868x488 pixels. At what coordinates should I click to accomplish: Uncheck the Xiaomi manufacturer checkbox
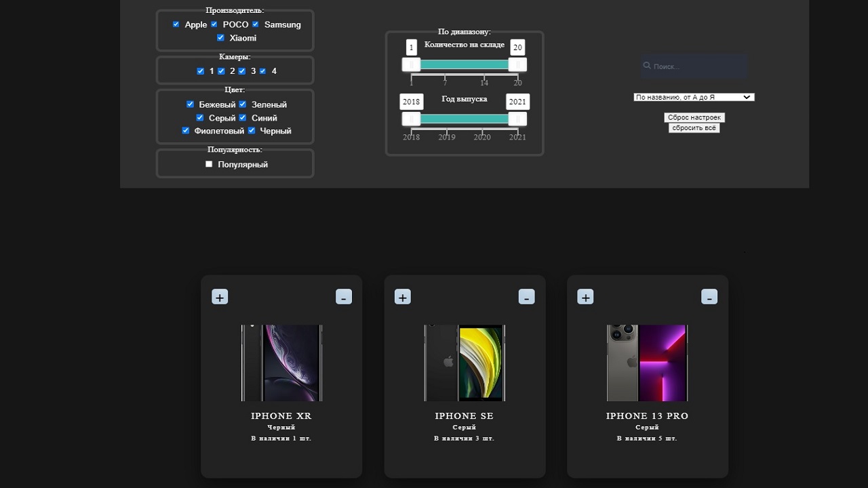click(x=220, y=38)
